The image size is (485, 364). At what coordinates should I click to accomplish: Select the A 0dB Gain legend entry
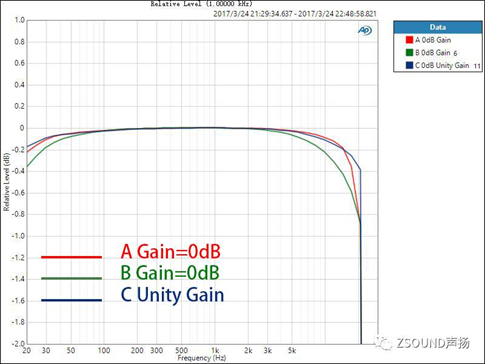(428, 40)
